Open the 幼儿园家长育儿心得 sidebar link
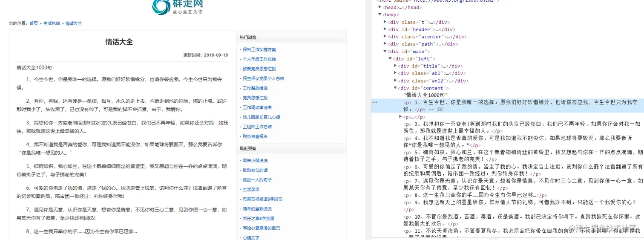644x240 pixels. (x=261, y=117)
